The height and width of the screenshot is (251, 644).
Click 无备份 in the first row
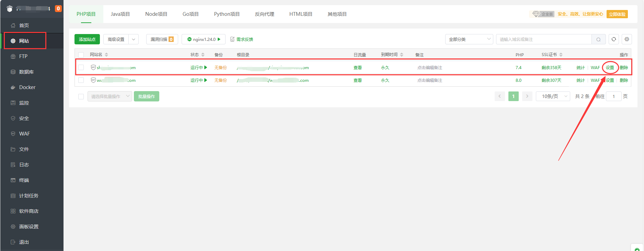[x=220, y=67]
